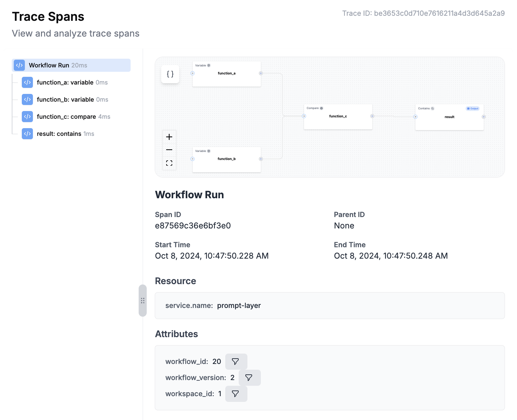Click the Resource section heading
This screenshot has width=517, height=420.
pyautogui.click(x=176, y=281)
